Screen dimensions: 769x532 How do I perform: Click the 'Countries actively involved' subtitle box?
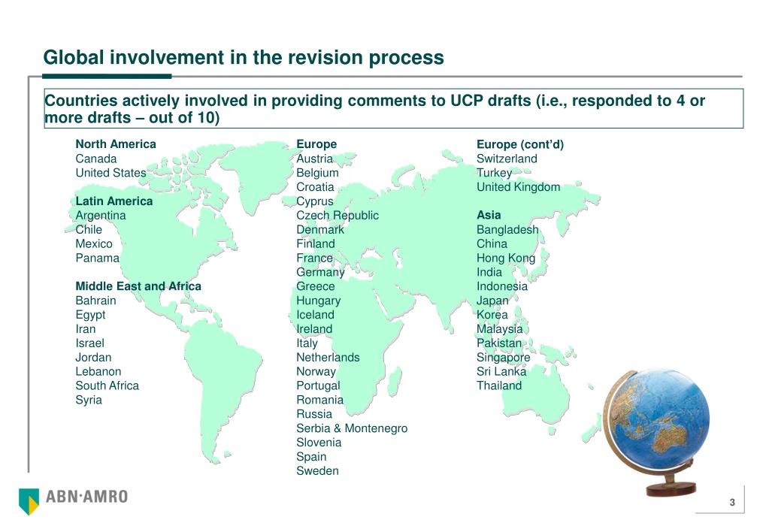(x=394, y=108)
